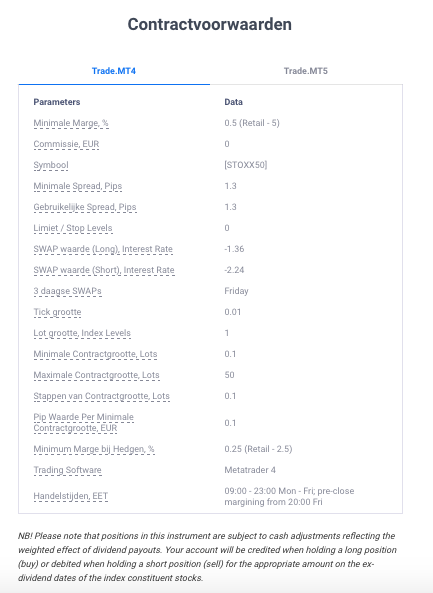Switch to the Trade.MT5 tab
Screen dimensions: 433x593
(x=306, y=71)
